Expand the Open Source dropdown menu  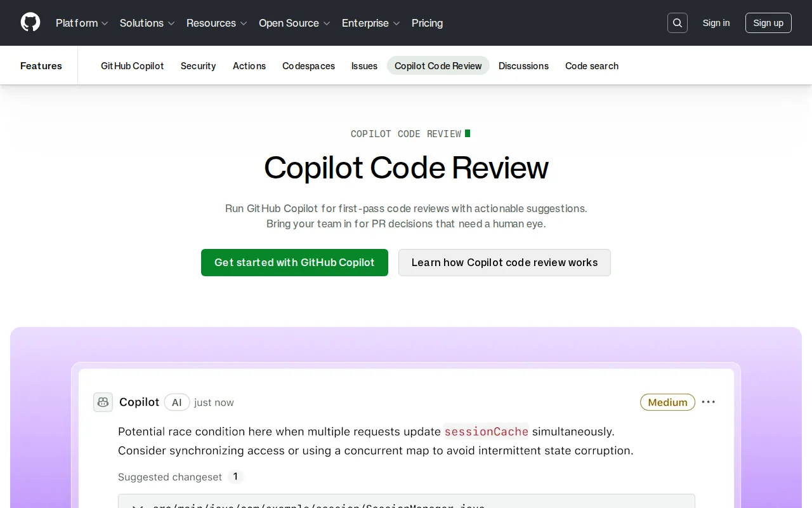(x=294, y=23)
